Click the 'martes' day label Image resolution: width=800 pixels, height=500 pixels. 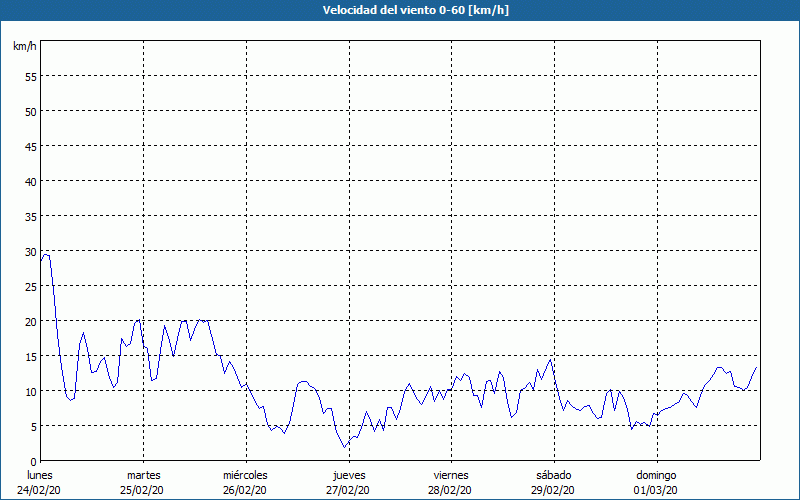tap(144, 475)
